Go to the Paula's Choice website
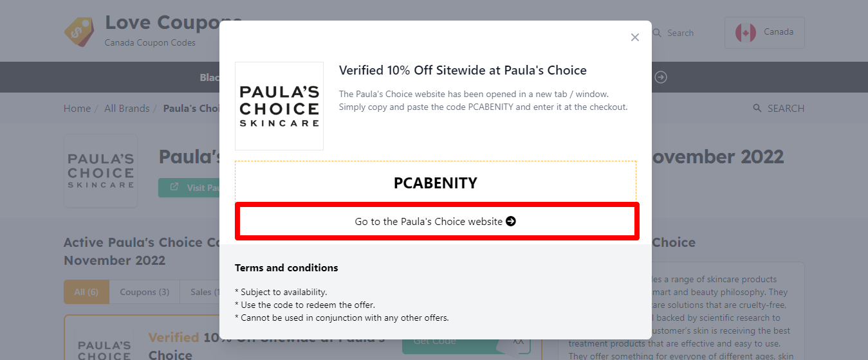The width and height of the screenshot is (868, 360). pos(437,221)
